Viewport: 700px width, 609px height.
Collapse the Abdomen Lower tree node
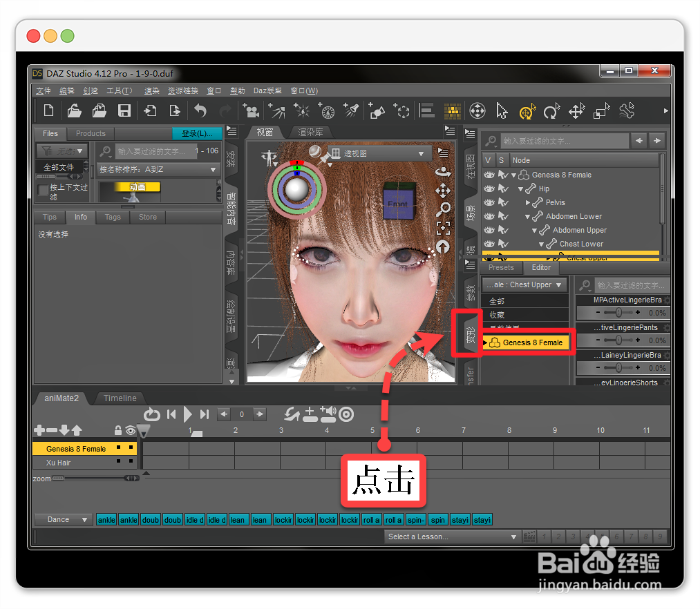coord(528,217)
